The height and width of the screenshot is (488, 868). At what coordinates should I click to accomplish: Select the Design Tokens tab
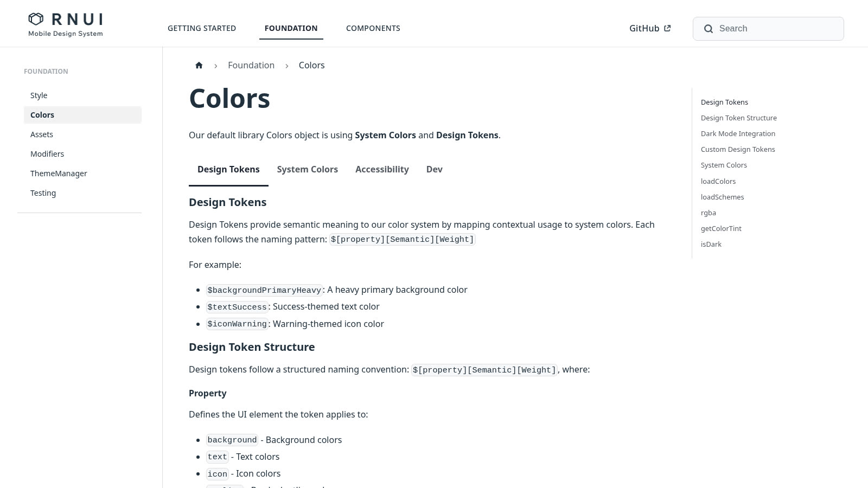point(228,169)
